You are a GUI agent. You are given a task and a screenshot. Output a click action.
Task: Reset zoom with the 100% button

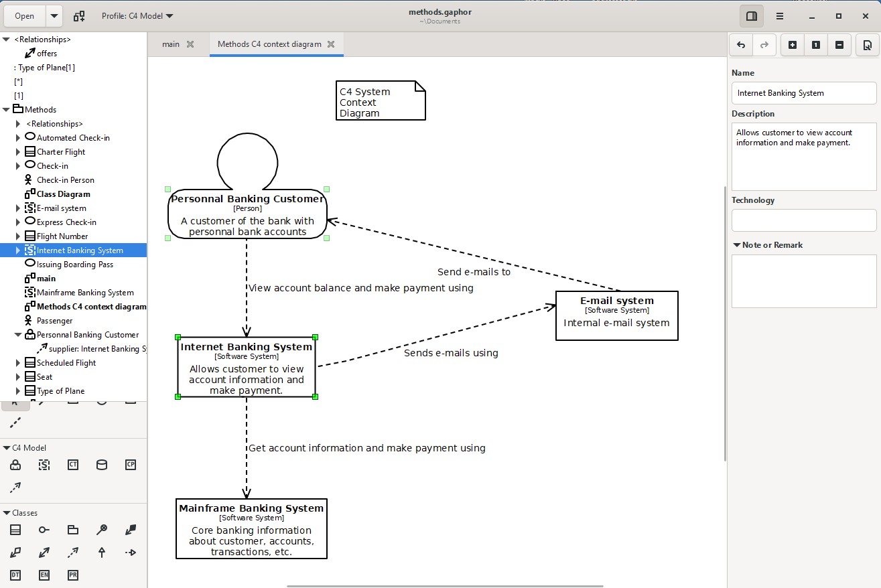point(816,45)
